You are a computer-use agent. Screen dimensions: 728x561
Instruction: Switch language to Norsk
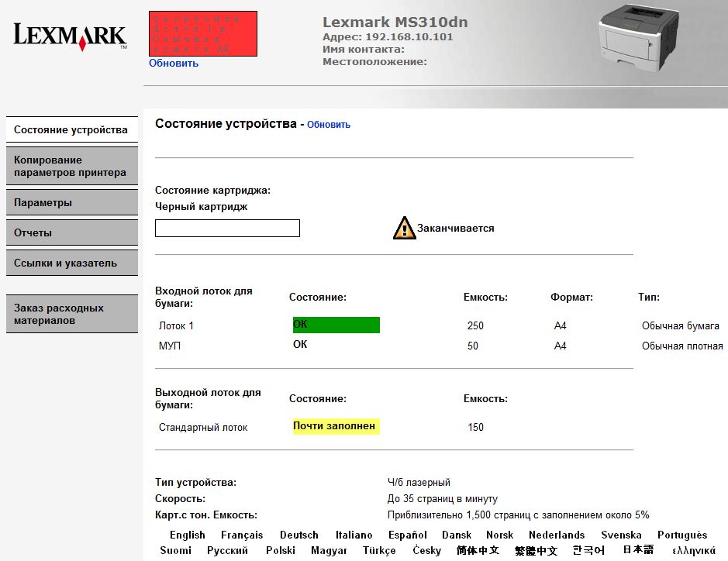[x=499, y=535]
